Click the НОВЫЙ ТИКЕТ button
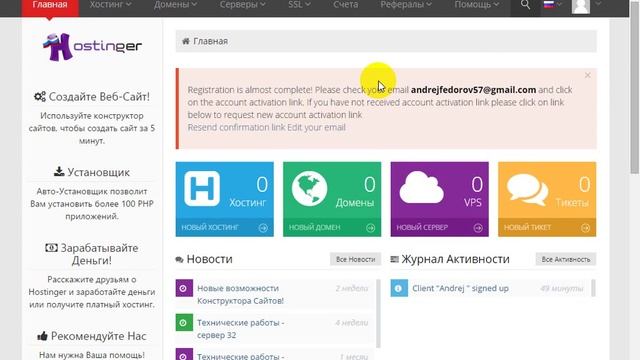The width and height of the screenshot is (640, 360). point(547,227)
